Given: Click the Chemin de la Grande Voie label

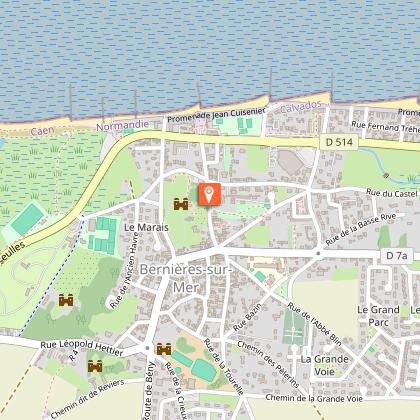Looking at the screenshot, I should [x=314, y=398].
